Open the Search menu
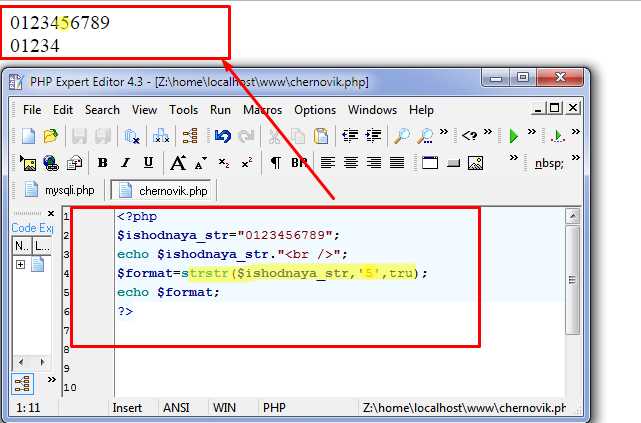The width and height of the screenshot is (641, 423). tap(102, 110)
